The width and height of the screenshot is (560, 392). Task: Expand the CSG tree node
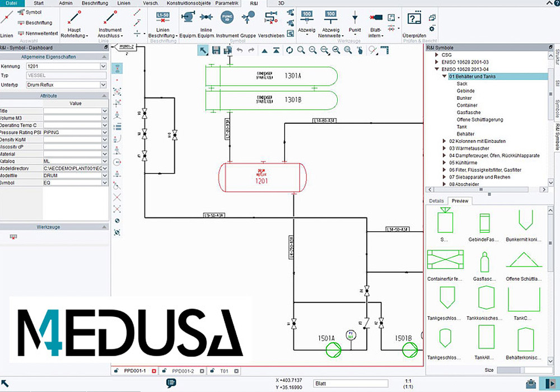(x=436, y=55)
